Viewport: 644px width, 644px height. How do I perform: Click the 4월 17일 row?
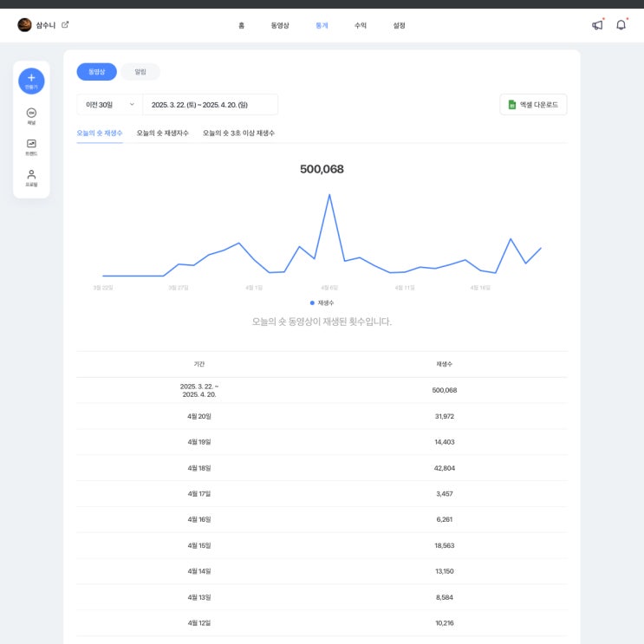322,494
